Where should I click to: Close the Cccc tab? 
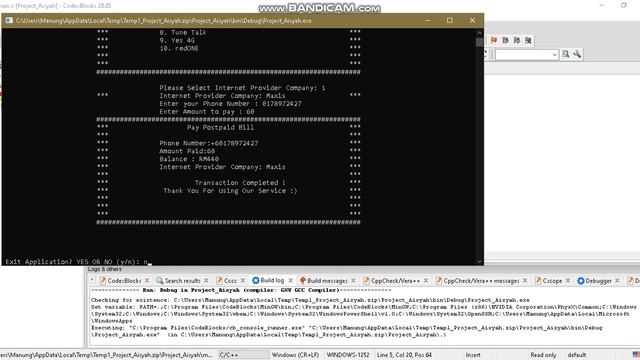click(243, 280)
